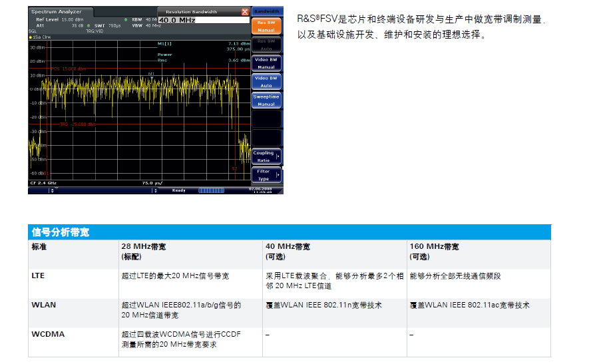Select the Video BW Auto softkey
The image size is (603, 364).
[266, 82]
